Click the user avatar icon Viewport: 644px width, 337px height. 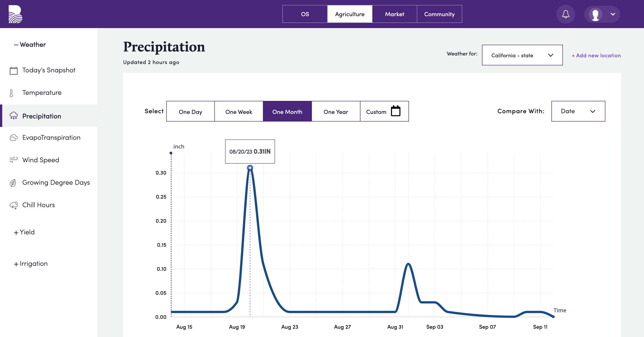(595, 14)
